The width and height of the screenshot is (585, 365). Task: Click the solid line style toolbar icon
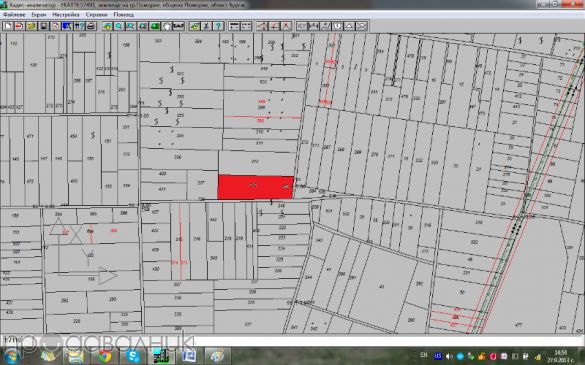coord(234,26)
